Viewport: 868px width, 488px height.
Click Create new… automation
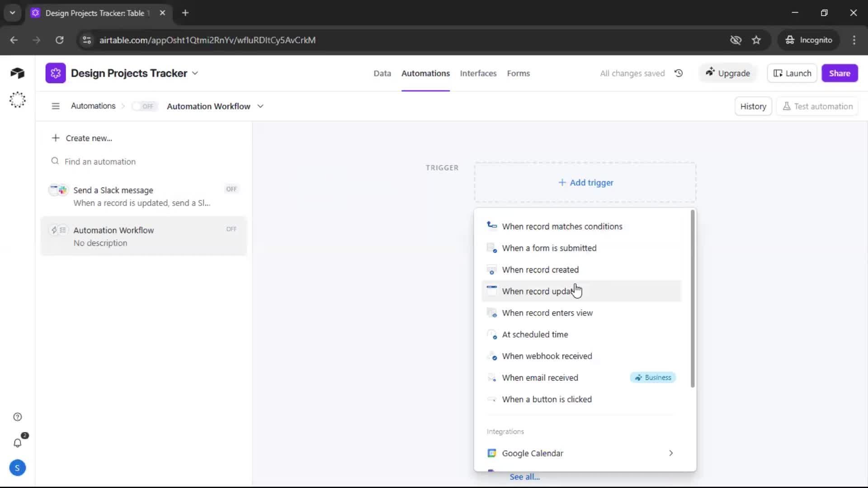82,138
